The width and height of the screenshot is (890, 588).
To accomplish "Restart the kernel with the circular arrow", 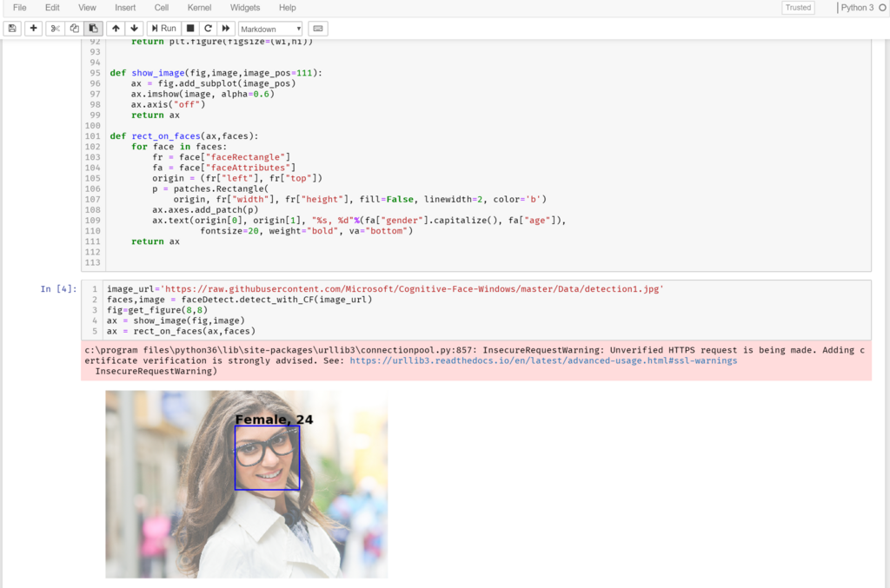I will (209, 29).
